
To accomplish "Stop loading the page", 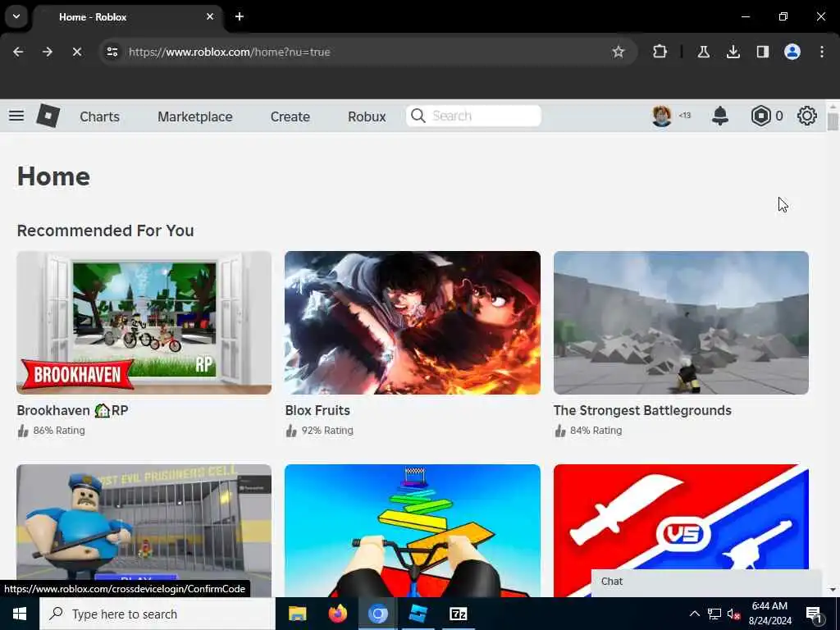I will tap(76, 52).
